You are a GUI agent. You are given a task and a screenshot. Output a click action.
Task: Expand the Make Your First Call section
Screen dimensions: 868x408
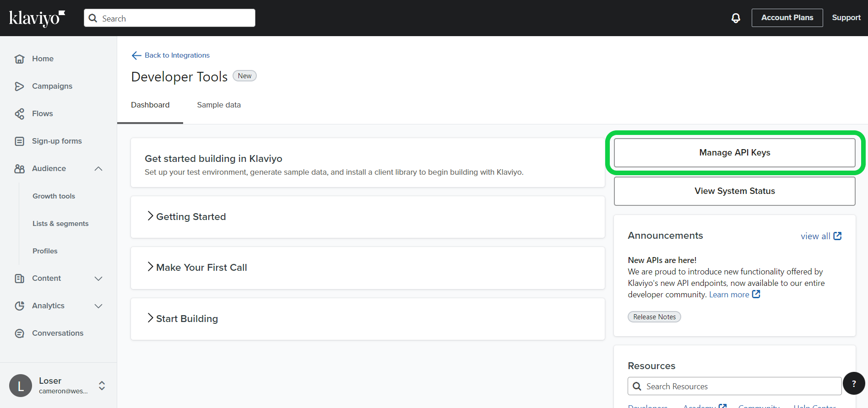368,268
